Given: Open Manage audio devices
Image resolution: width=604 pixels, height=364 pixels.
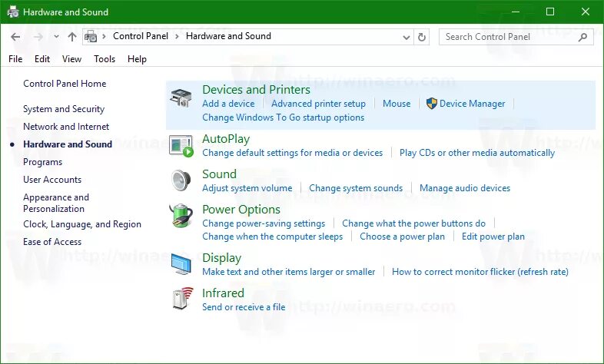Looking at the screenshot, I should pos(465,188).
